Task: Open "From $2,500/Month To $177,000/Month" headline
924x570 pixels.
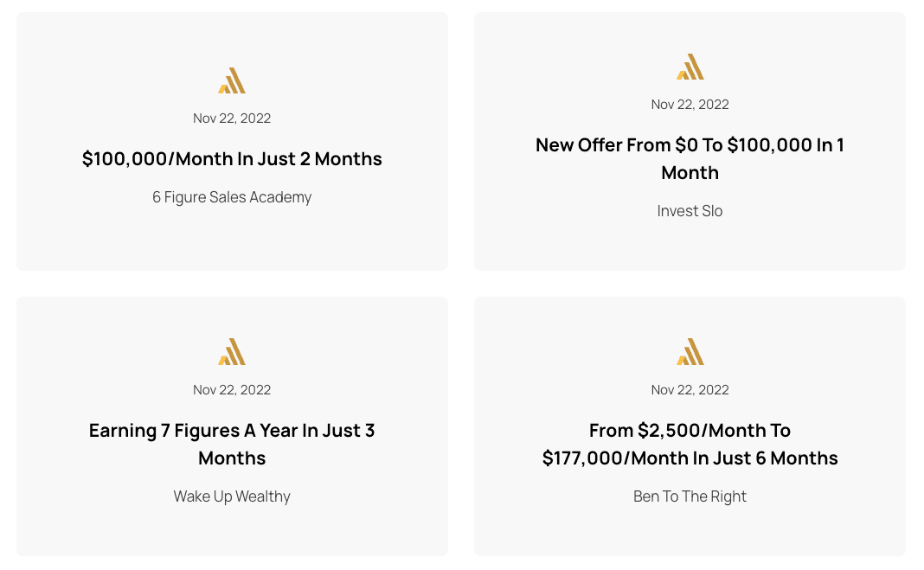Action: tap(690, 444)
